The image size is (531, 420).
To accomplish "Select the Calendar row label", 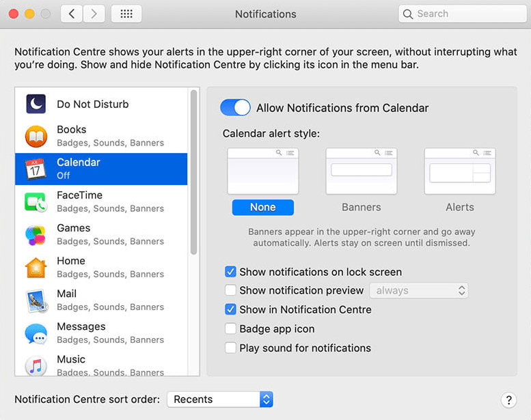I will (79, 162).
